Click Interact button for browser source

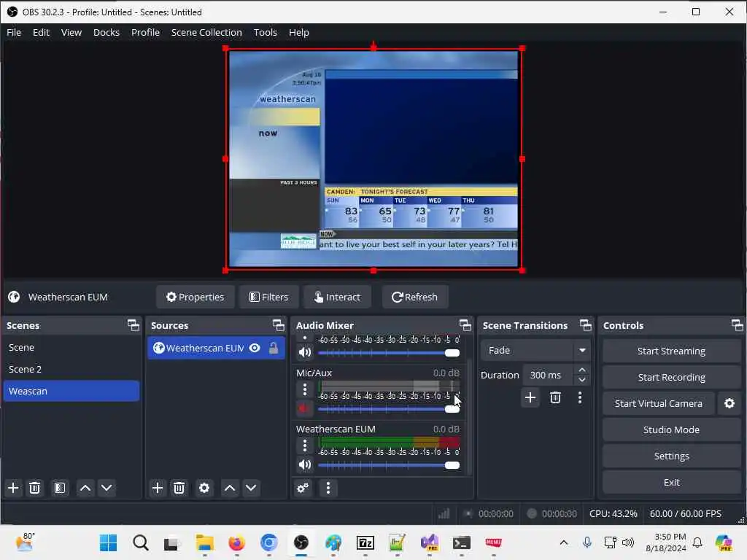tap(337, 297)
